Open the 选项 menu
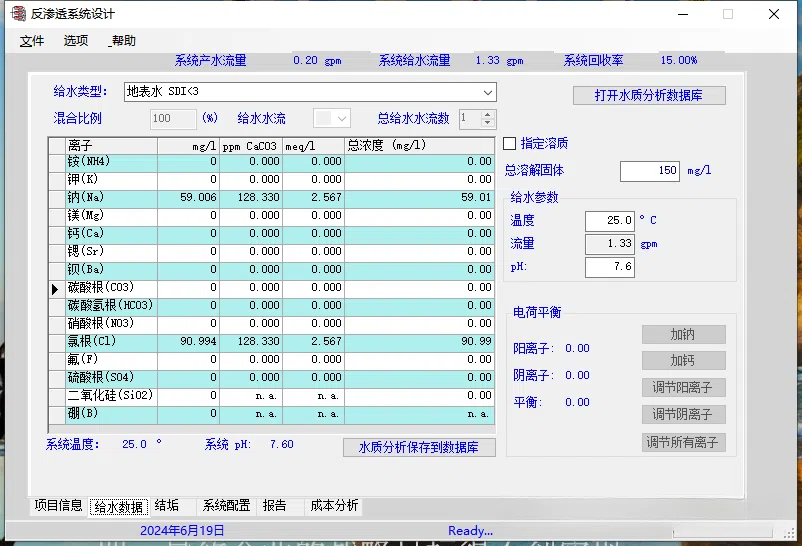 click(76, 41)
